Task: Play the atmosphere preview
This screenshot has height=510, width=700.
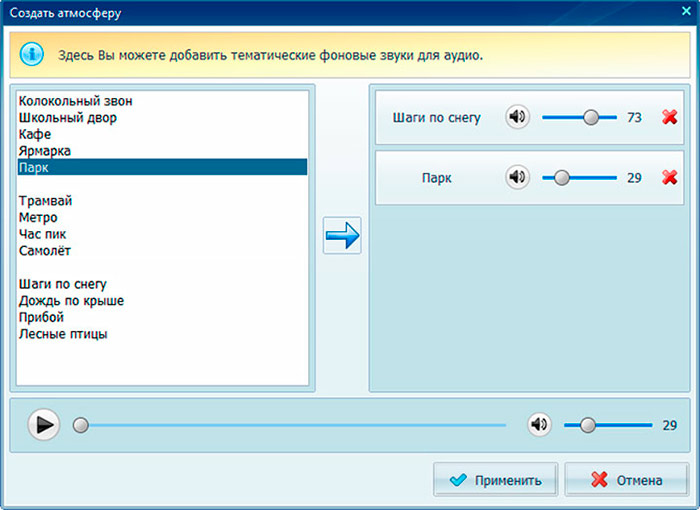Action: tap(44, 425)
